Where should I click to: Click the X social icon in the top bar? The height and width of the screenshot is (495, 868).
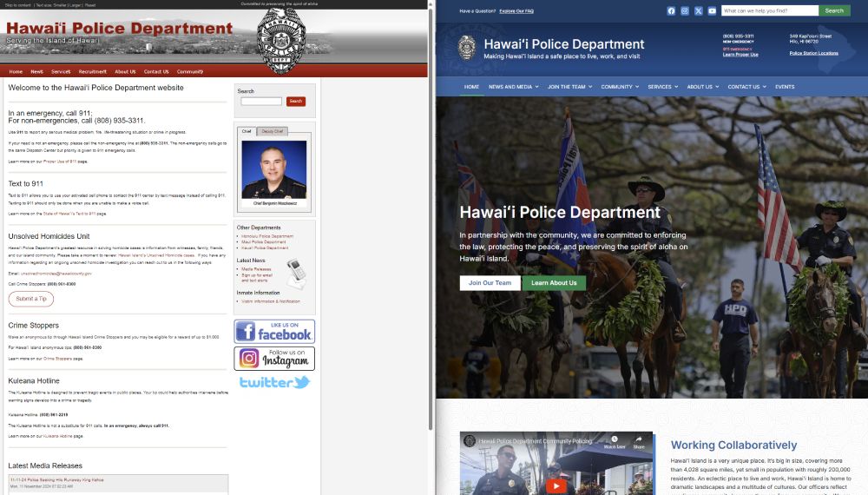pos(699,11)
